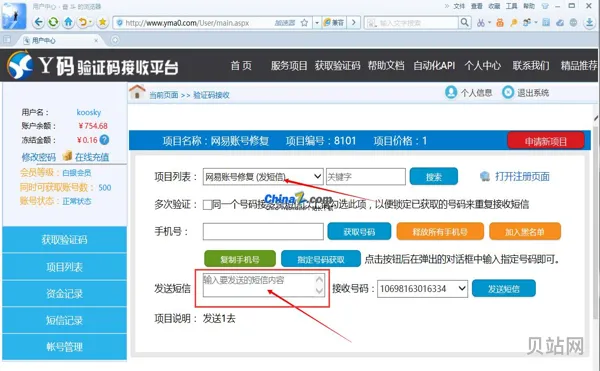Open the 查看 menu
Screen dimensions: 600x371
point(476,6)
